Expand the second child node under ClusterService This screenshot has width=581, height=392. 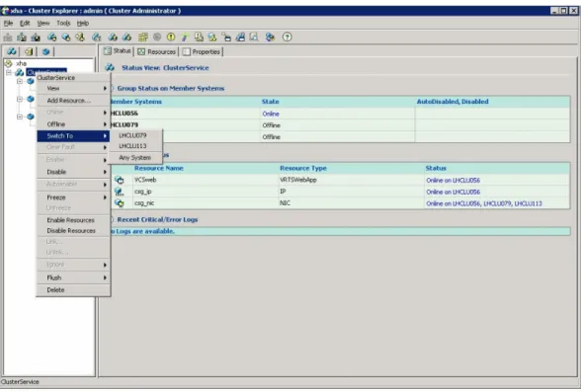(x=20, y=99)
